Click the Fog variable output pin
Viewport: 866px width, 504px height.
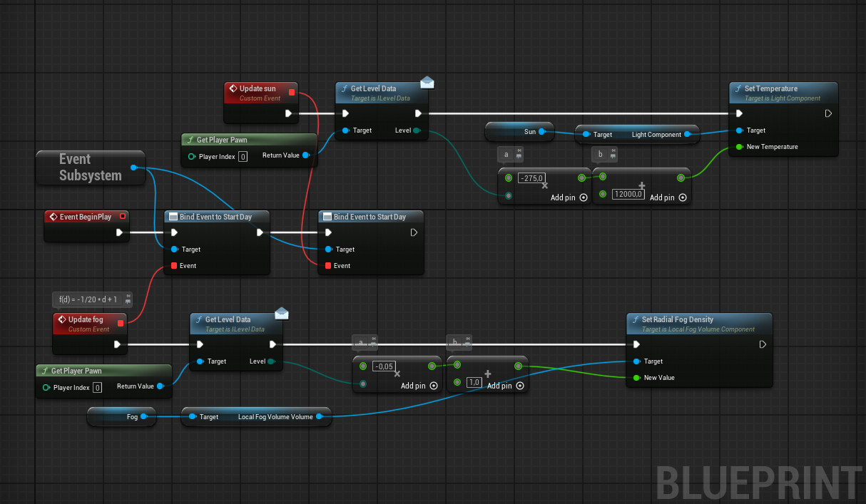point(144,417)
